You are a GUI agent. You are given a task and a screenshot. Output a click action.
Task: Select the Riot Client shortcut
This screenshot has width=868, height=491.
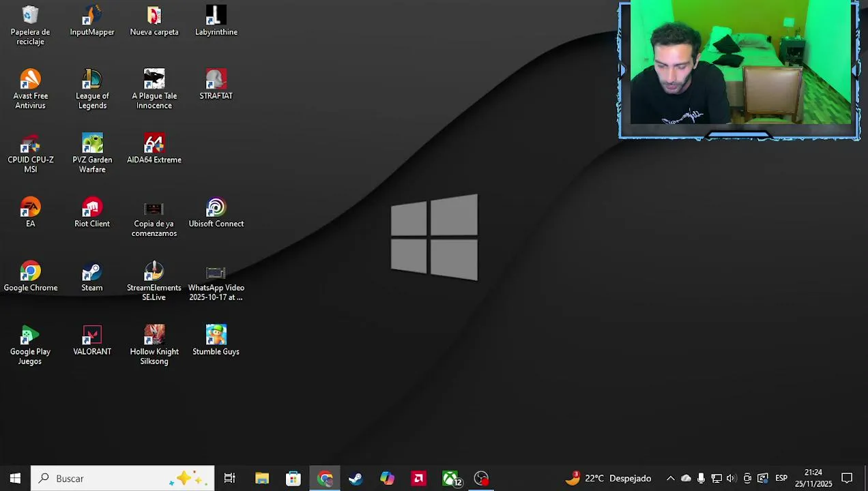coord(92,212)
